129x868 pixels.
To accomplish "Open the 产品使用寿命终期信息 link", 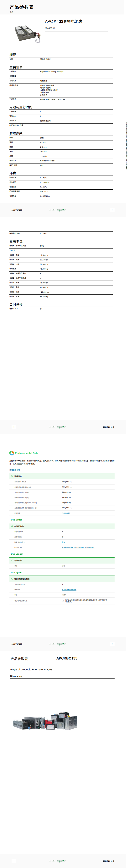I will pos(69,590).
